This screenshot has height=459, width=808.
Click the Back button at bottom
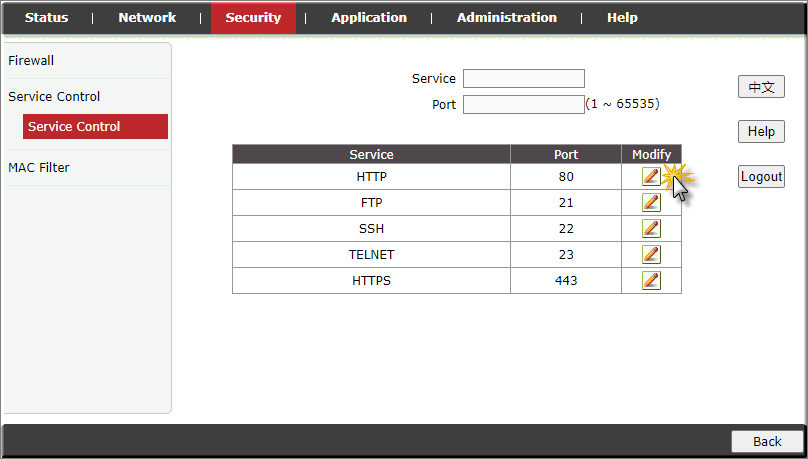(767, 442)
